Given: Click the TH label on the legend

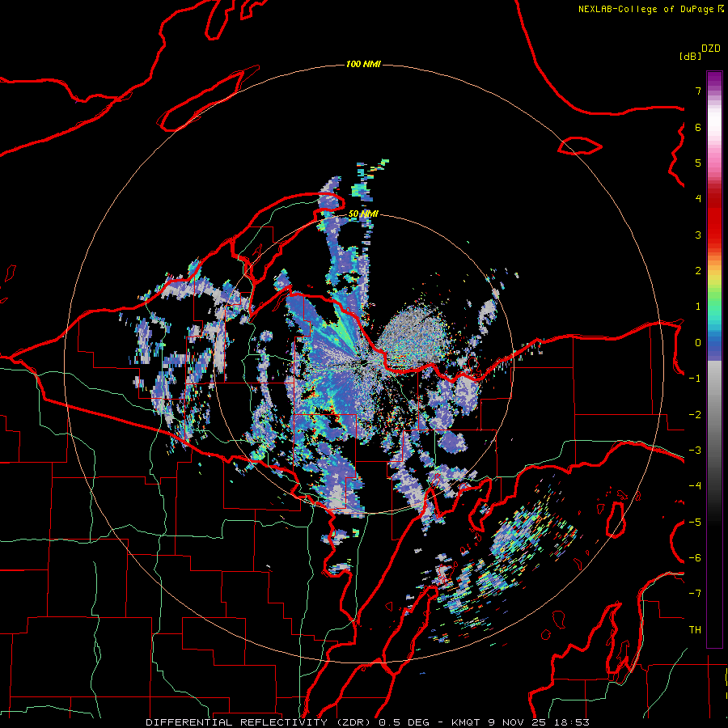Looking at the screenshot, I should [695, 630].
